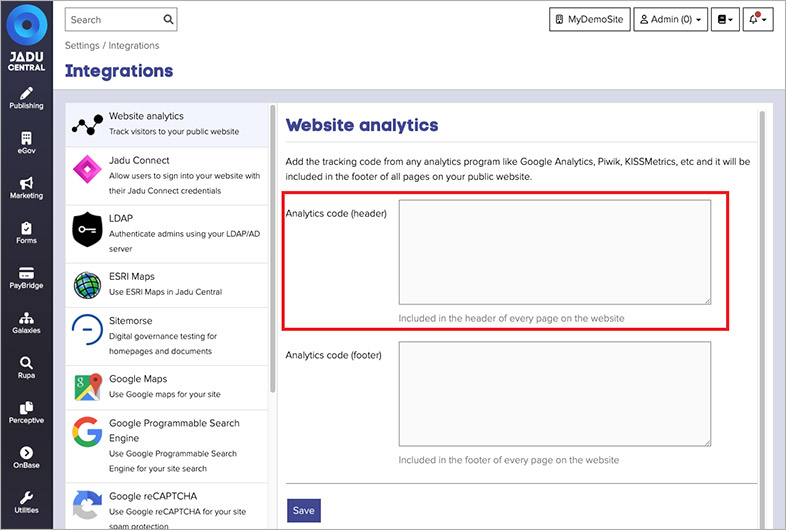
Task: Select the Sitemorse integration
Action: (x=167, y=336)
